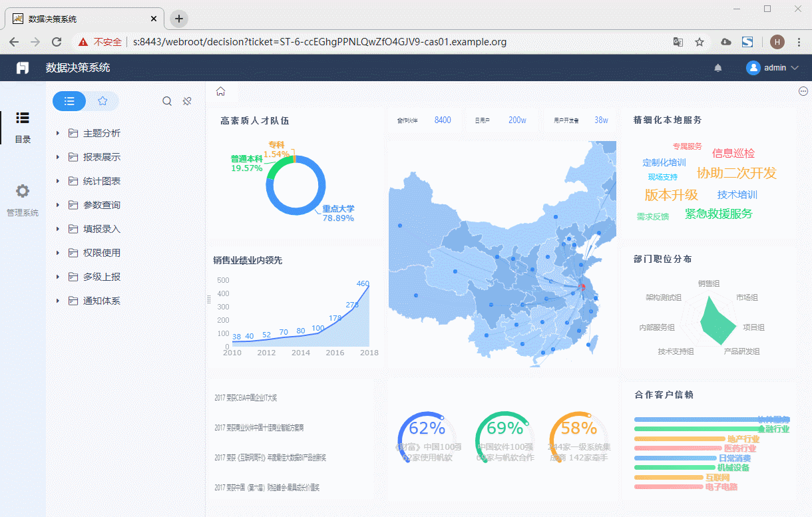Click the 2017 荣获CEIA中国企业IT大奖 entry

(x=246, y=398)
